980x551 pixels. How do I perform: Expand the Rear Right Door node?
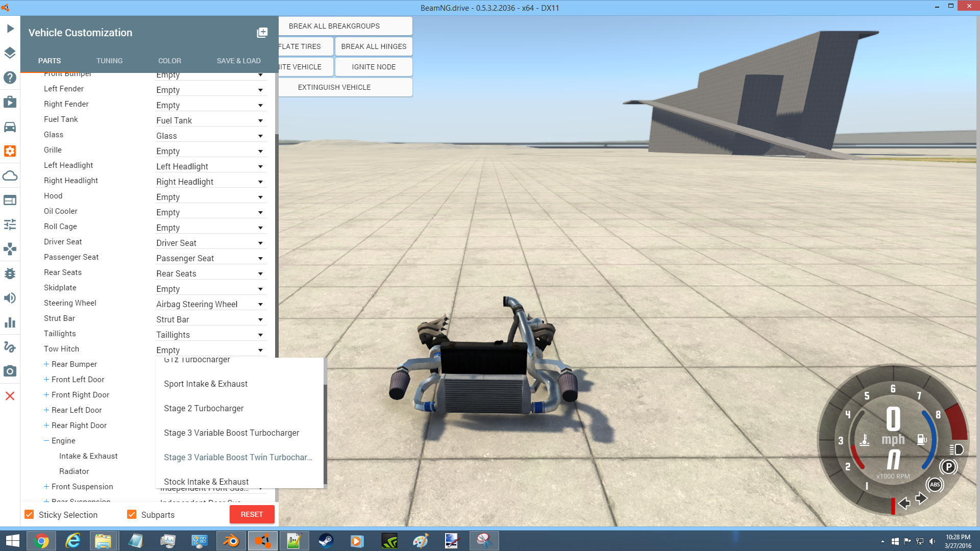pos(46,425)
